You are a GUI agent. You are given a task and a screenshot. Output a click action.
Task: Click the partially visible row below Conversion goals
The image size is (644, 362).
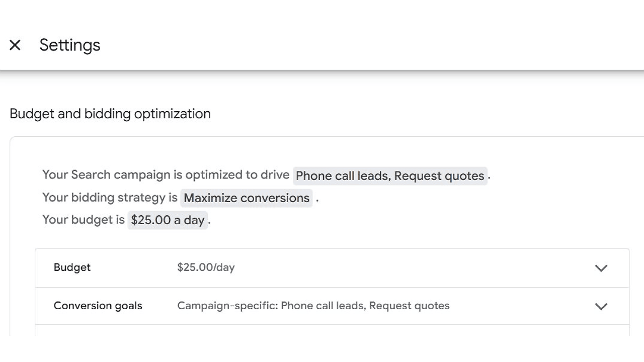click(x=332, y=330)
